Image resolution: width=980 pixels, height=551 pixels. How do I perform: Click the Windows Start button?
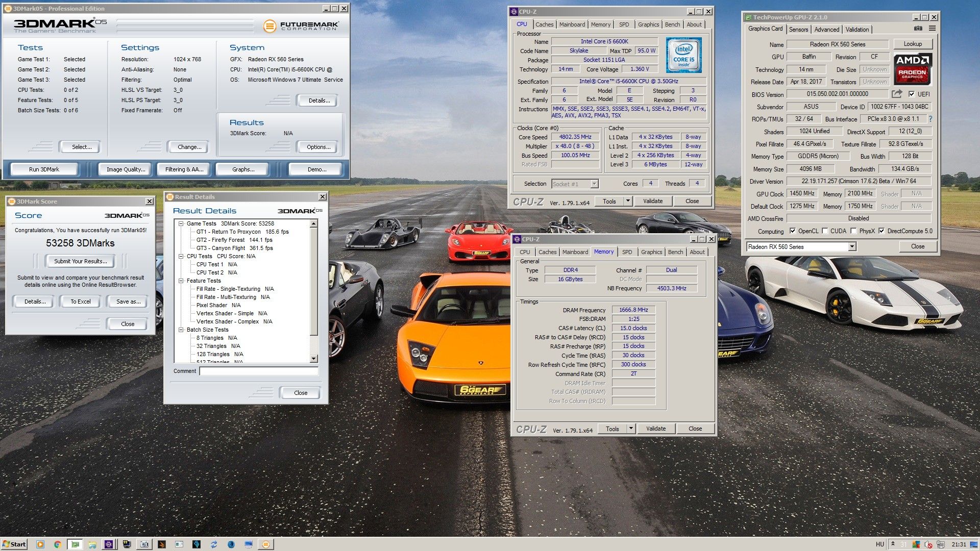pos(14,544)
